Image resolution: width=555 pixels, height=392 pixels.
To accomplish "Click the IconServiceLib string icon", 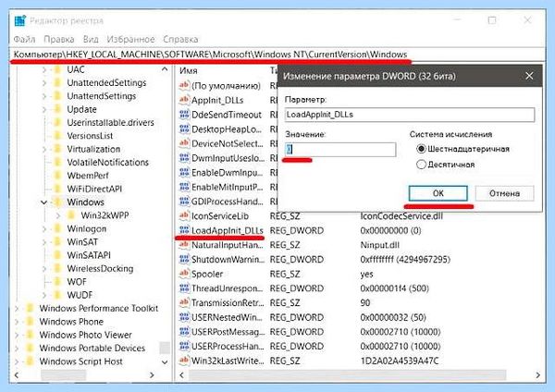I will click(184, 215).
